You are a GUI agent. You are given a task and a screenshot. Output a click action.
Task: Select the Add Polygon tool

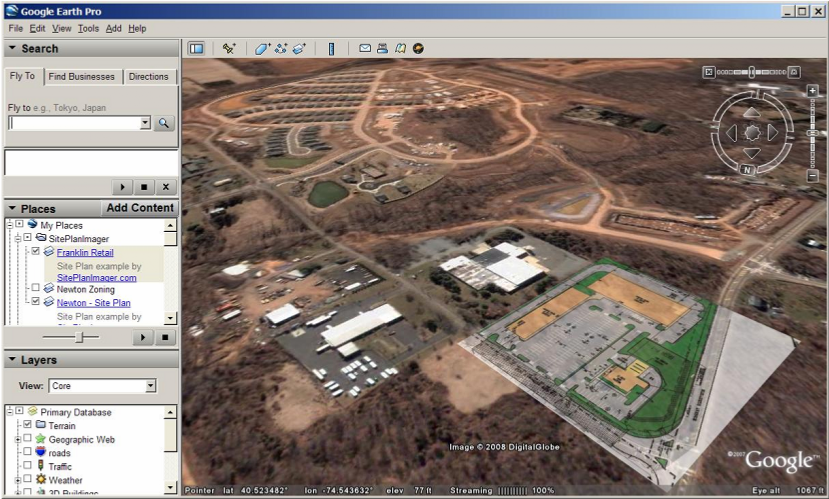click(263, 49)
